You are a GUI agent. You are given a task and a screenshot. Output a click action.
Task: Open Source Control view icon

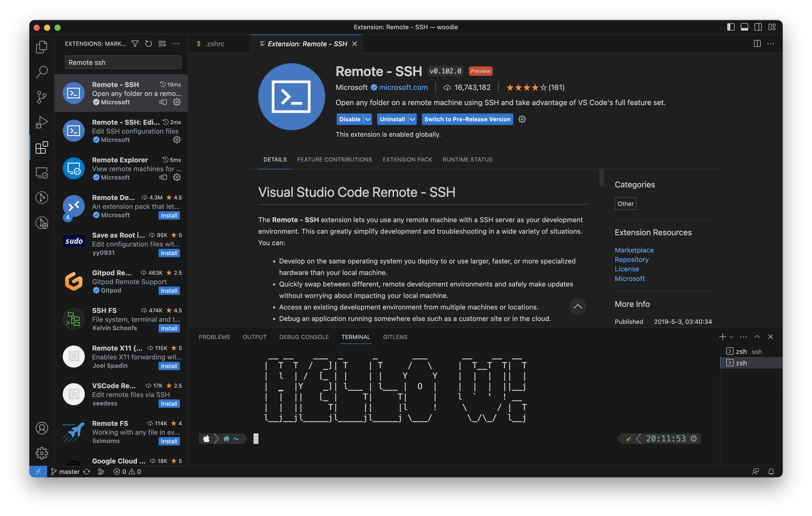click(x=42, y=97)
